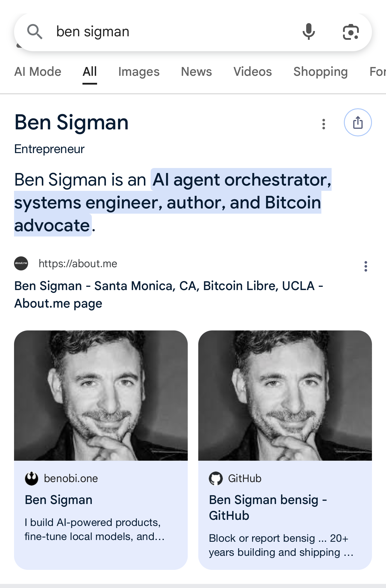Screen dimensions: 386x588
Task: Tap the magnifying glass search icon
Action: pos(35,32)
